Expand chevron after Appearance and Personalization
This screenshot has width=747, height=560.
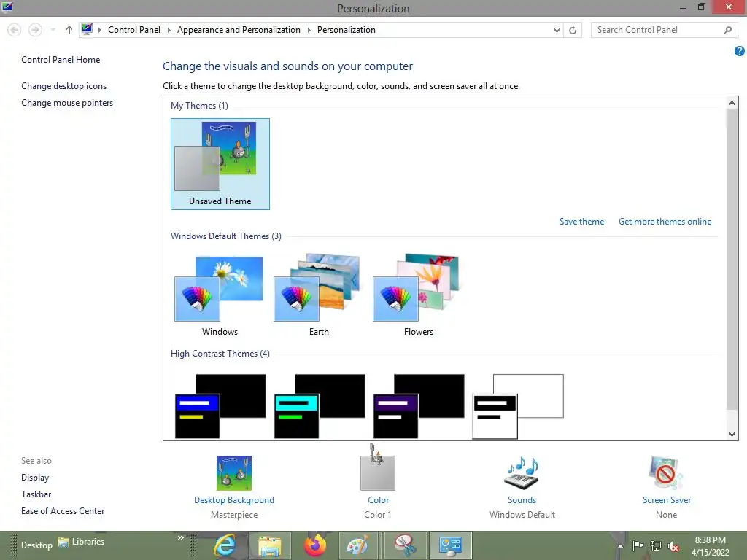[309, 30]
